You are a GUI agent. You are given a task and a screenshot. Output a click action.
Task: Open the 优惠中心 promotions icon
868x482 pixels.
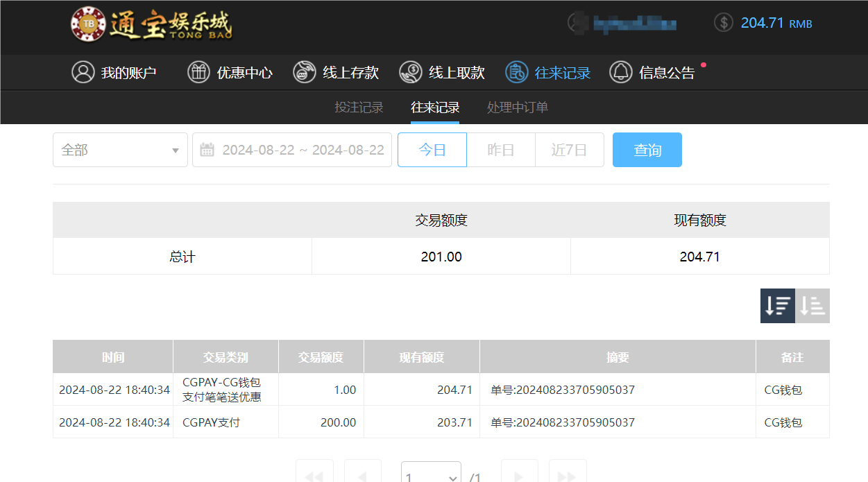click(198, 72)
